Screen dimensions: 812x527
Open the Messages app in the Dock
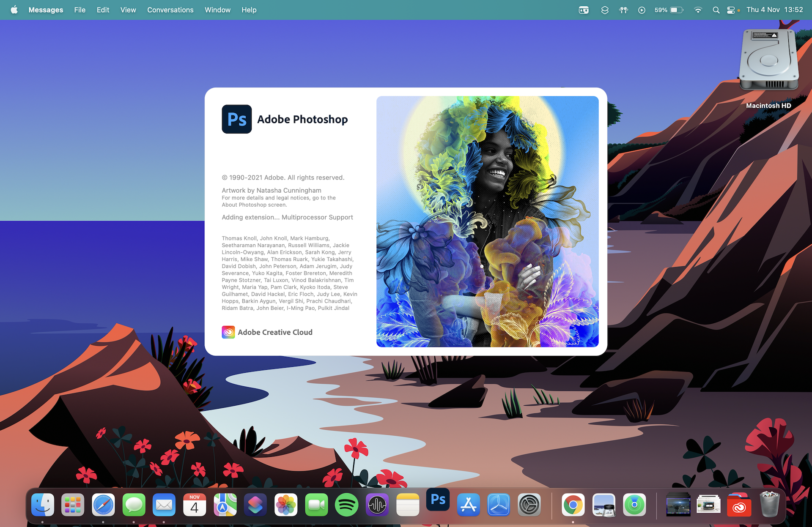[134, 505]
